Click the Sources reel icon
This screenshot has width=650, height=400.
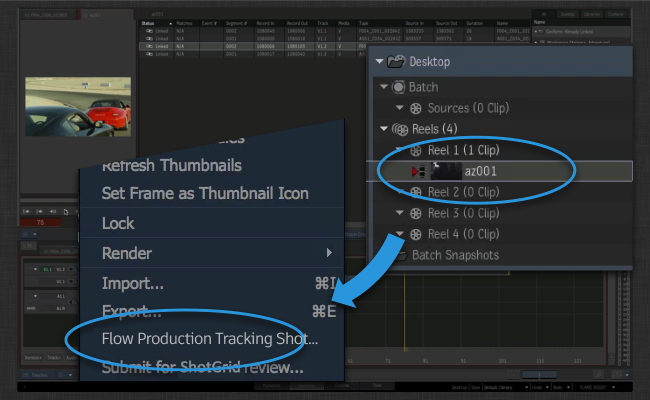pos(415,108)
